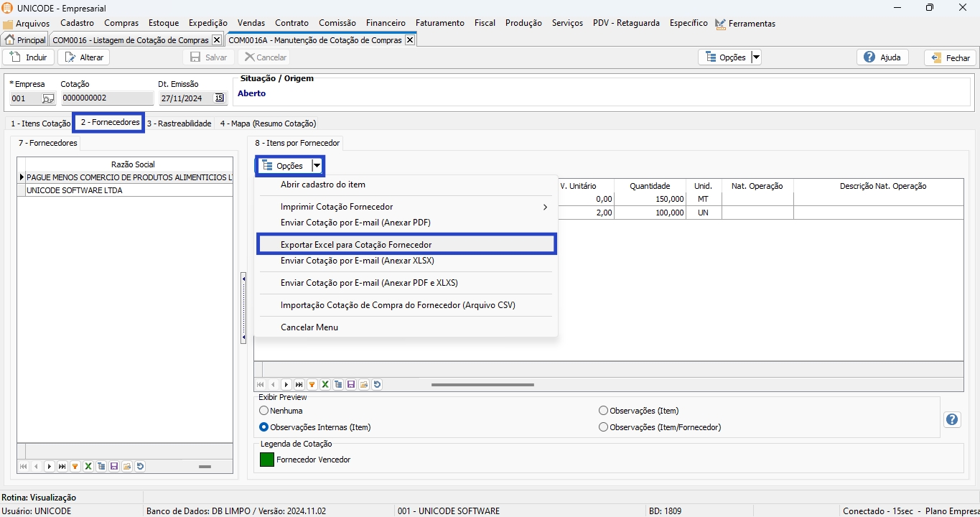980x517 pixels.
Task: Switch to 4 - Mapa (Resumo Cotação) tab
Action: point(268,124)
